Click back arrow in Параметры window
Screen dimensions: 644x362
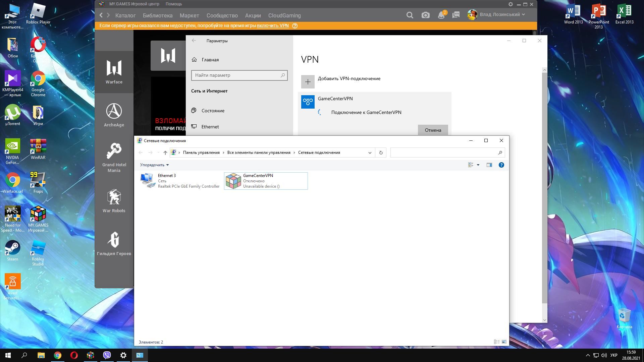(x=194, y=41)
